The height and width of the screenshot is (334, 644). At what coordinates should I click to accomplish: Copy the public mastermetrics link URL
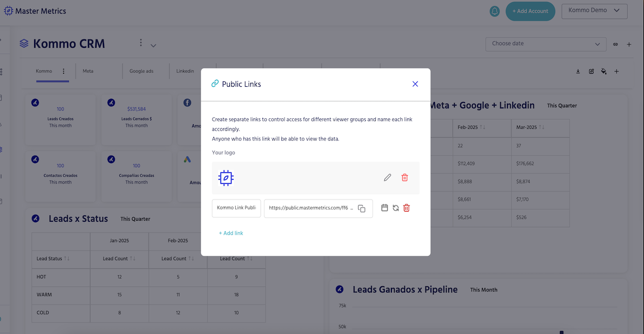tap(362, 209)
